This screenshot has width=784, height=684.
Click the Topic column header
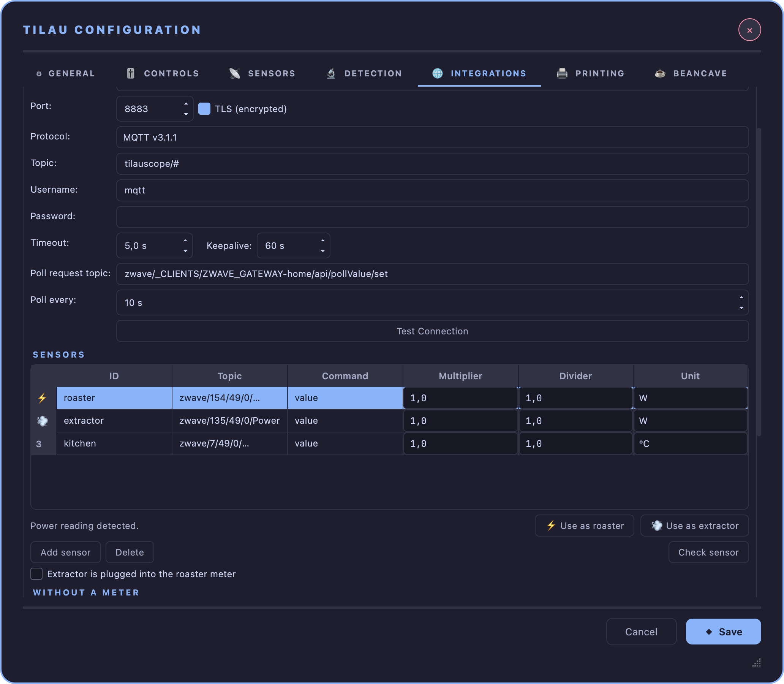point(230,376)
